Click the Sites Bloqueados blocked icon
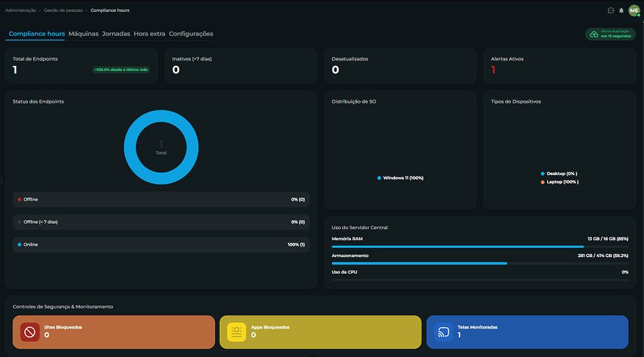Viewport: 644px width, 357px height. pyautogui.click(x=30, y=332)
